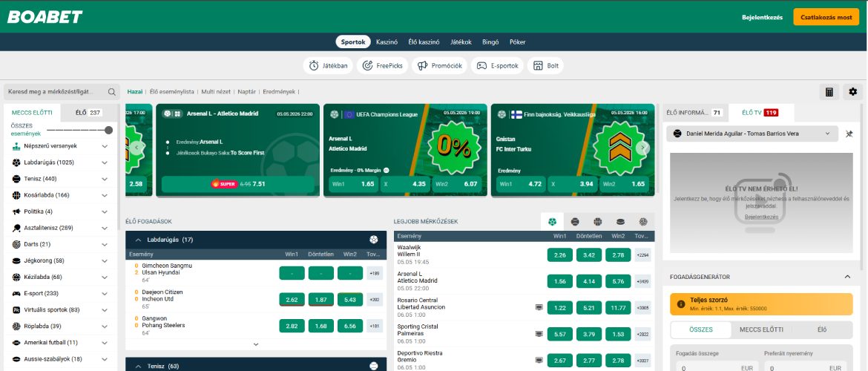Click live stream icon for Sporting Cristal match
This screenshot has height=371, width=868.
click(x=539, y=334)
